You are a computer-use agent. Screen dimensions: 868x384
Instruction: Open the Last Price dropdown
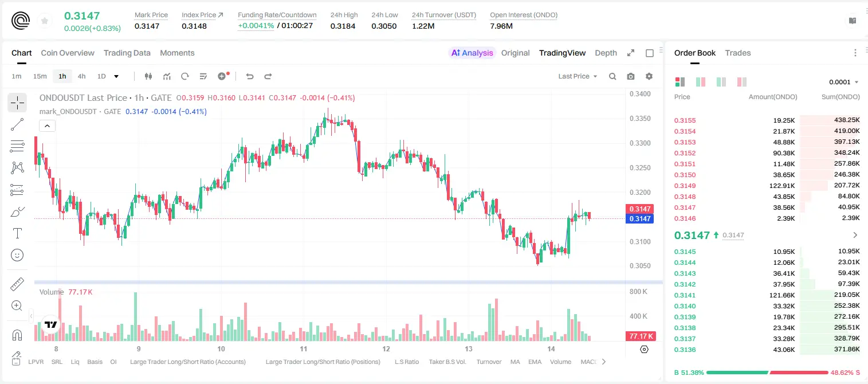[578, 76]
